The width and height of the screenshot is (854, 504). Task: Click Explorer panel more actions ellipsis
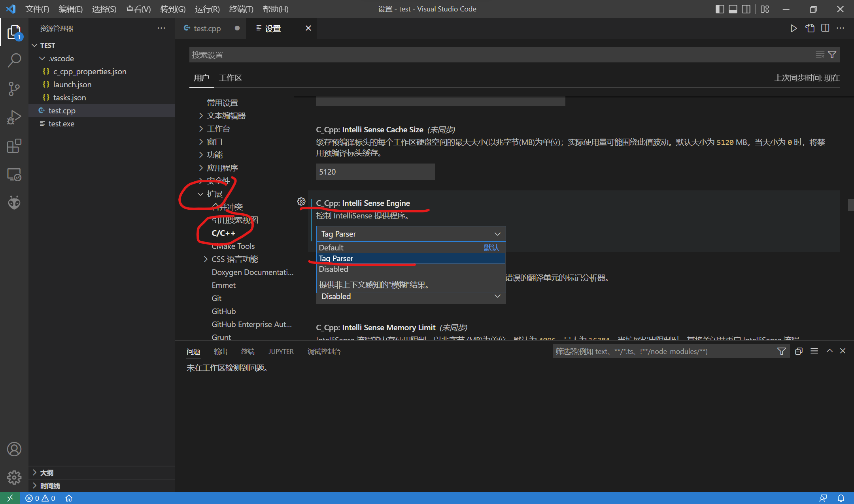(x=161, y=28)
